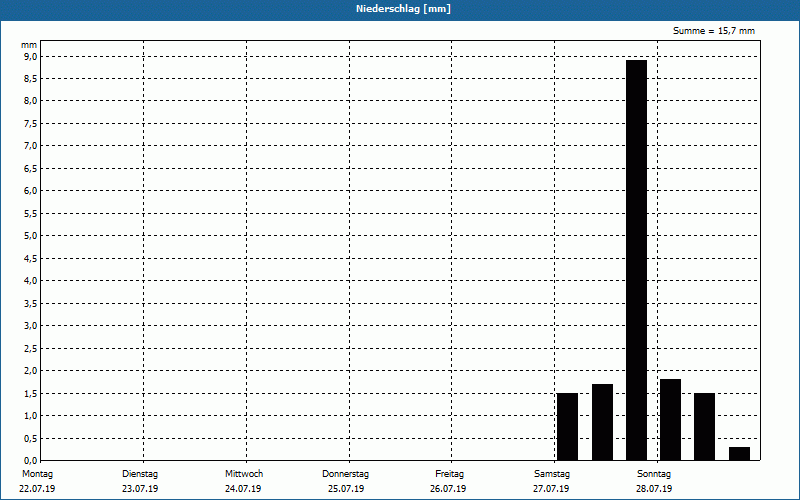The width and height of the screenshot is (800, 500).
Task: Select the date 26.07.19
Action: point(448,489)
